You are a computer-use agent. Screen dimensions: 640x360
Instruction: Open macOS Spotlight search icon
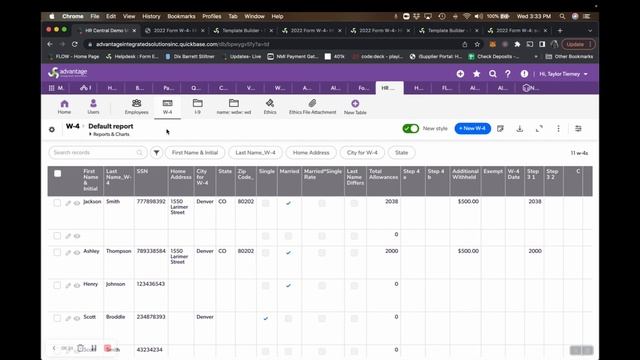tap(562, 16)
